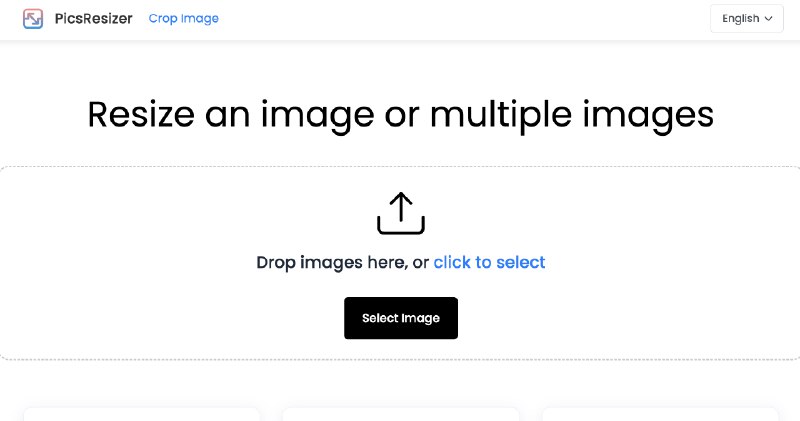Click the word "Resize" in the main heading

click(x=141, y=114)
